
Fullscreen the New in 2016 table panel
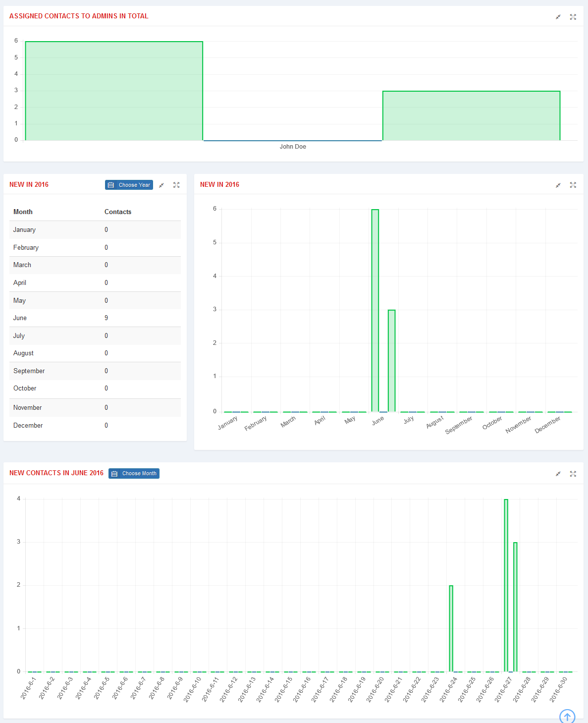click(x=176, y=185)
